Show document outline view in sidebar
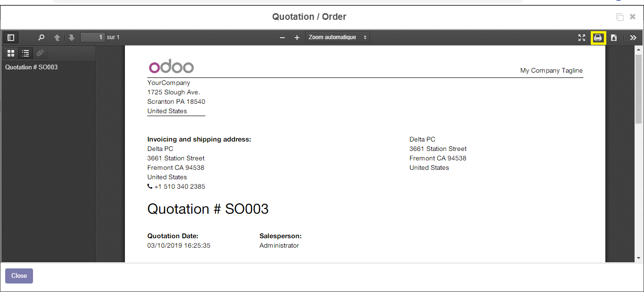Viewport: 644px width, 292px height. [x=26, y=53]
